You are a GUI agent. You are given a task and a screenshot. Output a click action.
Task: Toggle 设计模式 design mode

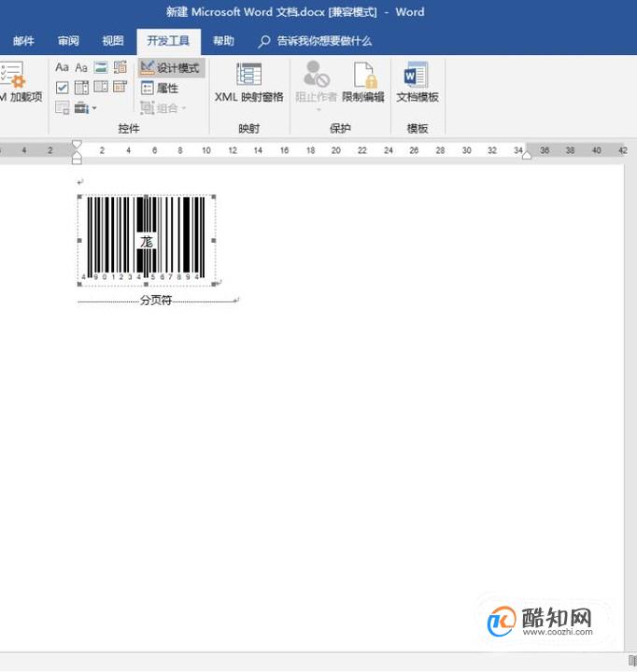pyautogui.click(x=171, y=68)
